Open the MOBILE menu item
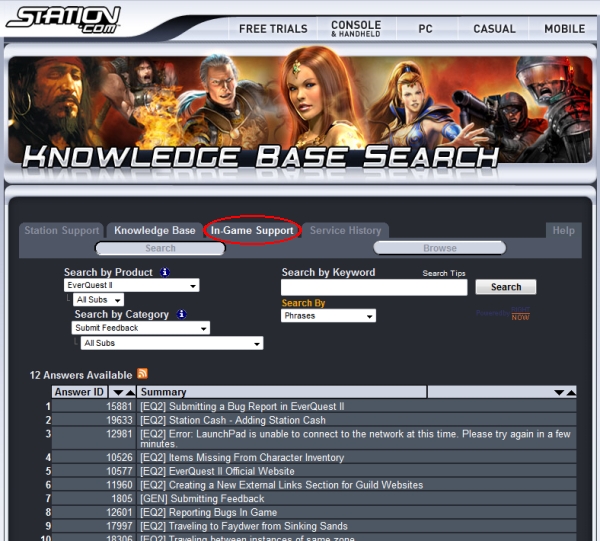Viewport: 600px width, 541px height. (565, 29)
